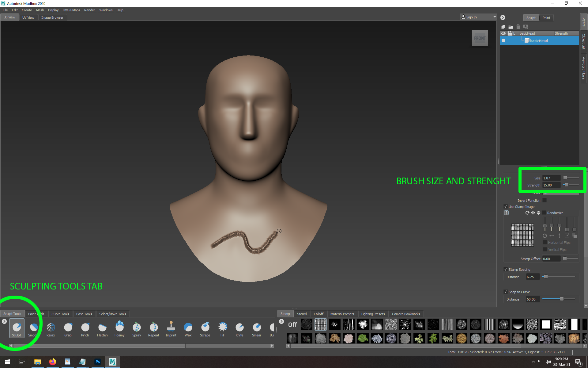Select the Imprint sculpt tool

pos(171,329)
